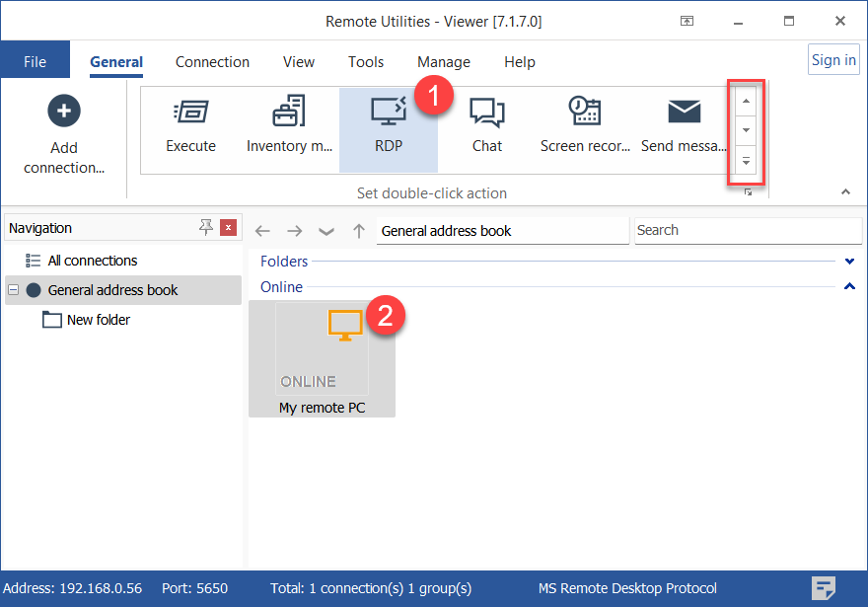Click the Sign in button
This screenshot has height=607, width=868.
[x=833, y=60]
